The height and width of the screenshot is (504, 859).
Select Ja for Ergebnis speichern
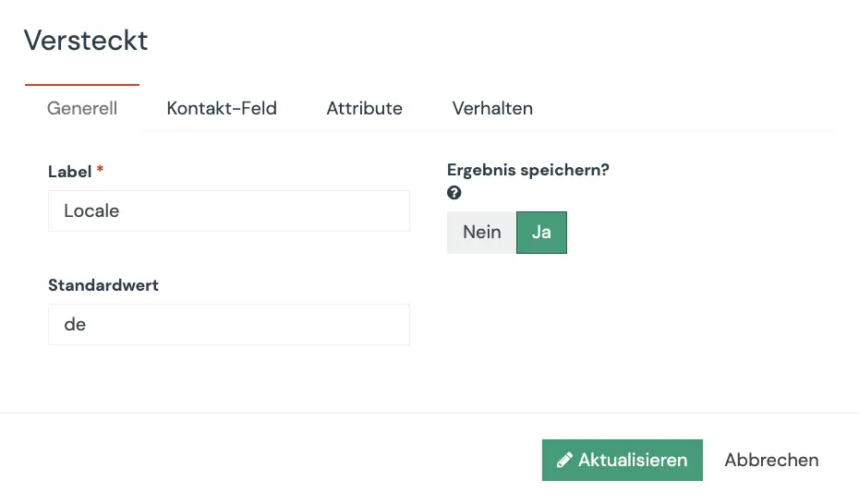click(x=541, y=232)
